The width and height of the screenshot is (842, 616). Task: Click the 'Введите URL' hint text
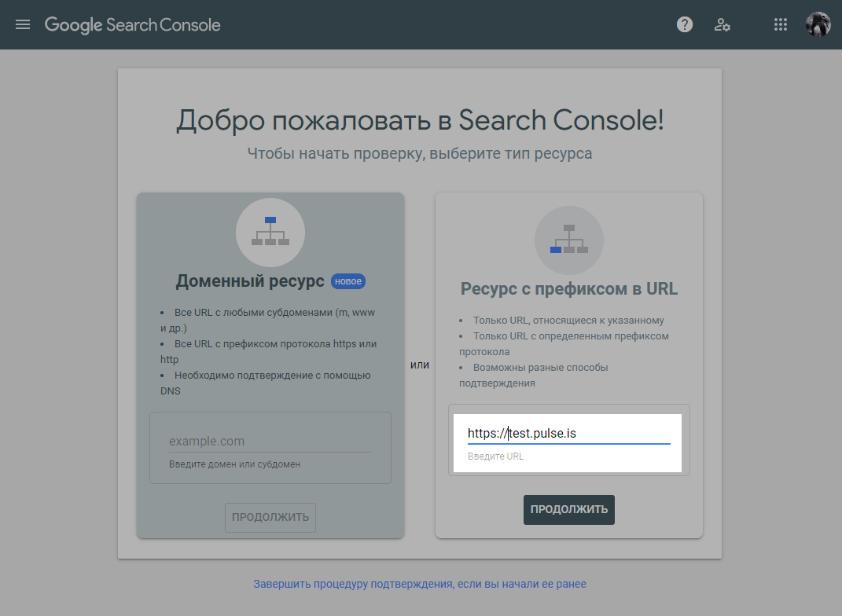click(495, 456)
